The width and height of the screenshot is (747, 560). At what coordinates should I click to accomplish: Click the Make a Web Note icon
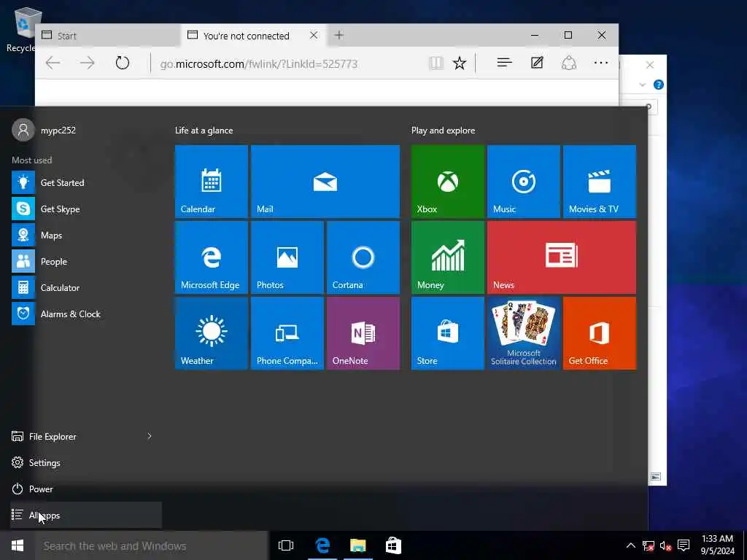[537, 63]
